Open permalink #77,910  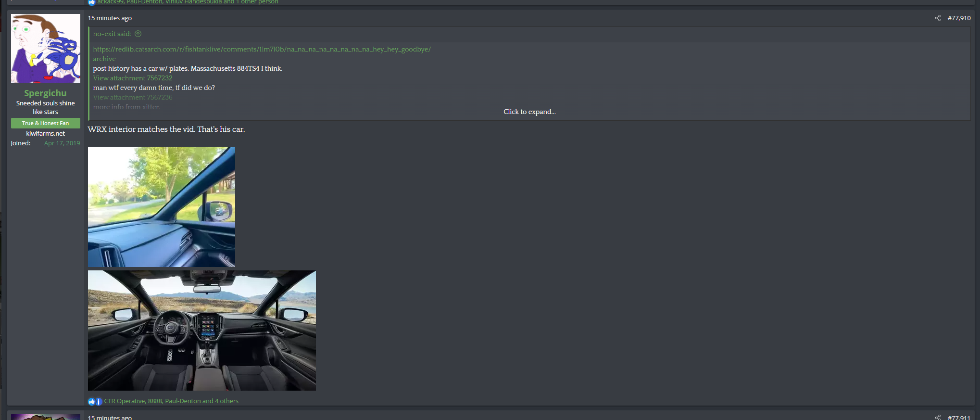click(x=959, y=18)
